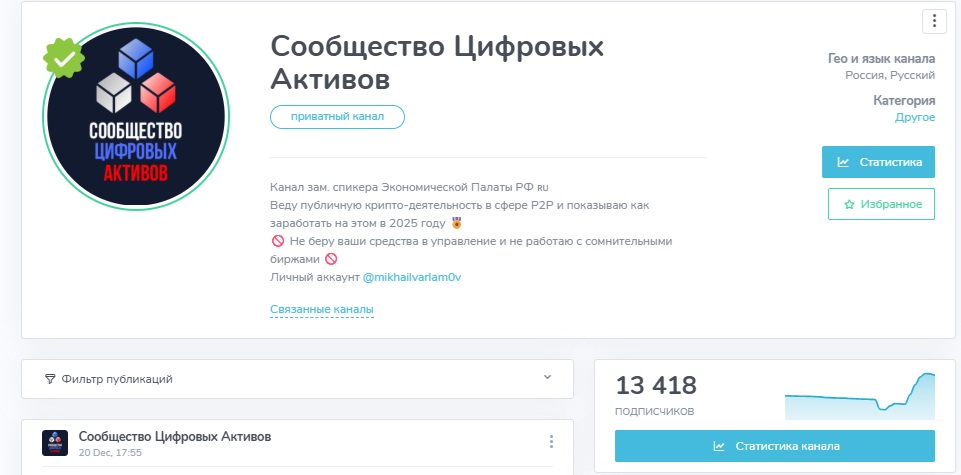Click the green verified badge on avatar

coord(63,59)
